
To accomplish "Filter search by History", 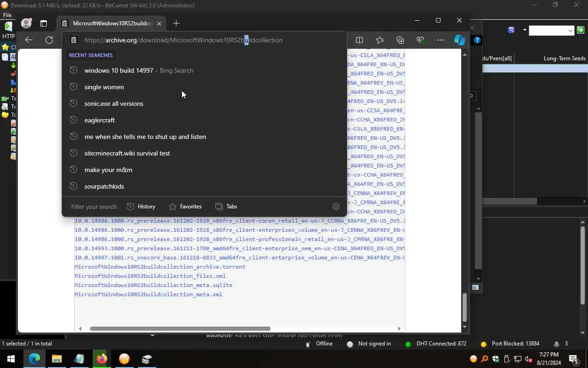I will pos(141,207).
